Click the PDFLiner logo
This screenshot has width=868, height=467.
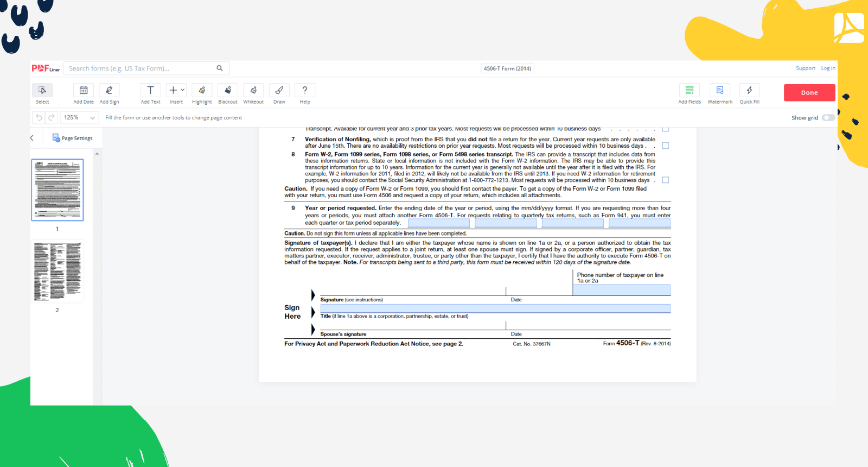(46, 68)
